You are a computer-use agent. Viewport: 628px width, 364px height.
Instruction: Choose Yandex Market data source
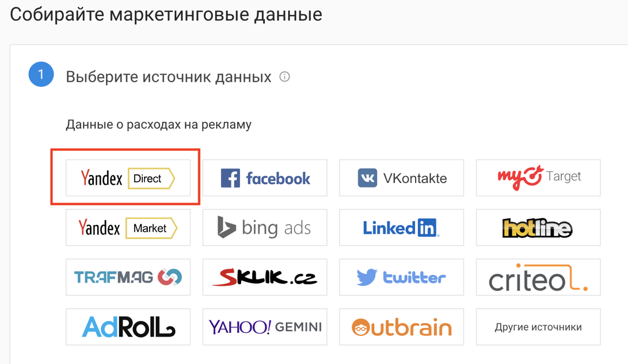pyautogui.click(x=128, y=228)
